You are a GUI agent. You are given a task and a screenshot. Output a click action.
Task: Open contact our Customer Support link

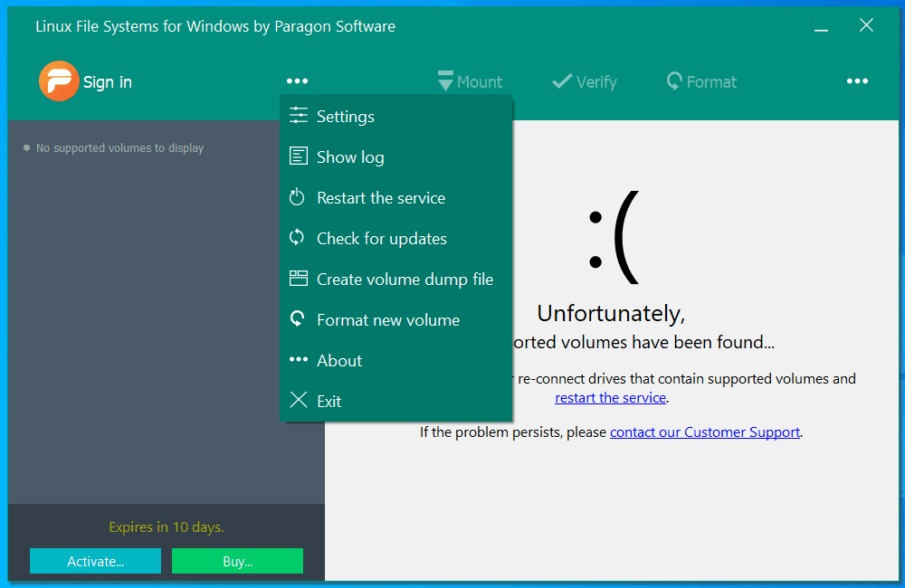click(705, 432)
